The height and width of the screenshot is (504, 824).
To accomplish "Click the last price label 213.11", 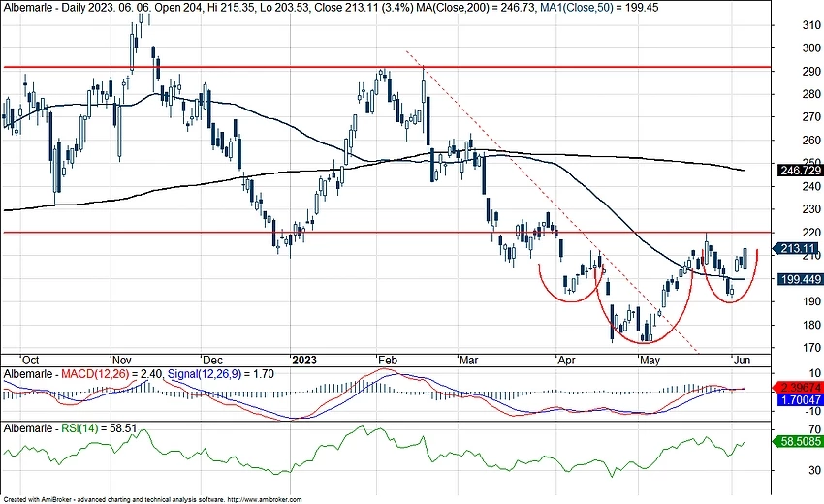I will pyautogui.click(x=798, y=248).
